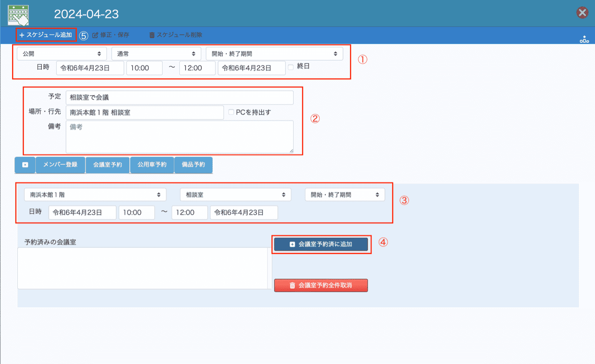The image size is (595, 364).
Task: Click 修正・保存 edit icon
Action: coord(96,35)
